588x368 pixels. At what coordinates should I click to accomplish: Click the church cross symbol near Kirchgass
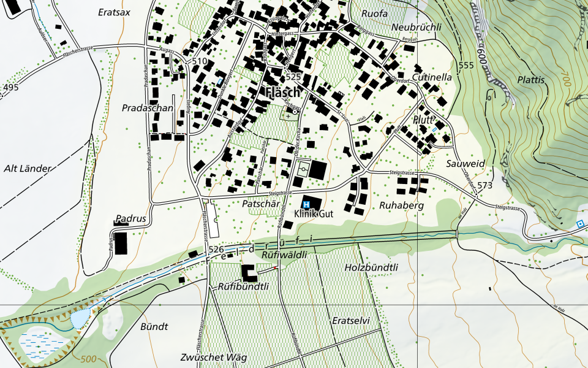(x=288, y=117)
